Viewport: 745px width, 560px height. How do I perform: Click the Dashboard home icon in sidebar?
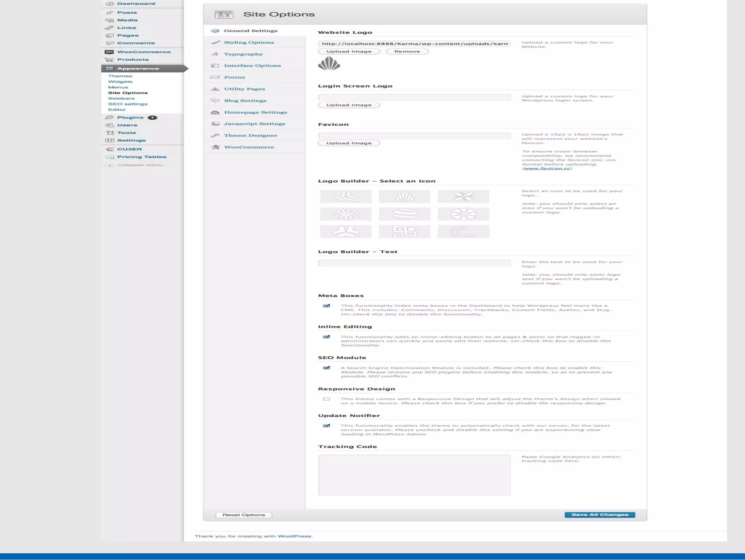(109, 4)
